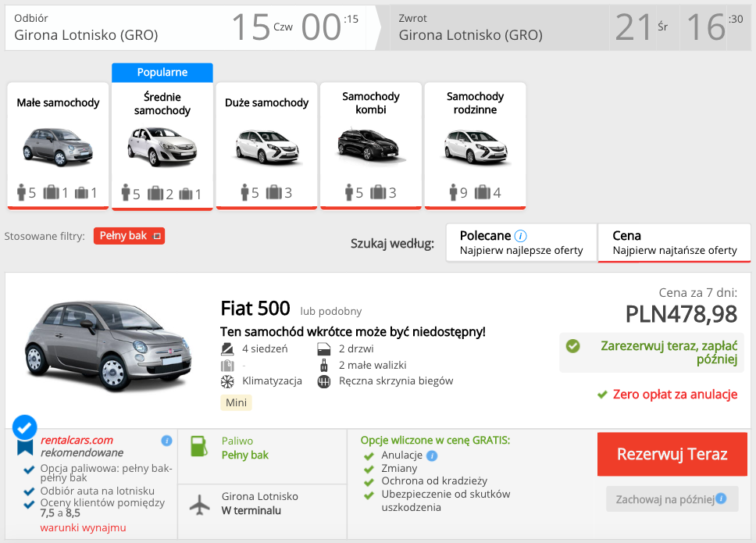Viewport: 756px width, 543px height.
Task: Click the green fuel pump Paliwo icon
Action: (x=198, y=448)
